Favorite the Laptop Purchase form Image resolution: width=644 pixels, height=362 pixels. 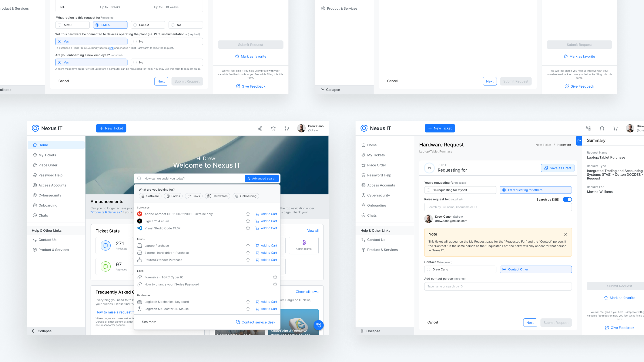[248, 245]
